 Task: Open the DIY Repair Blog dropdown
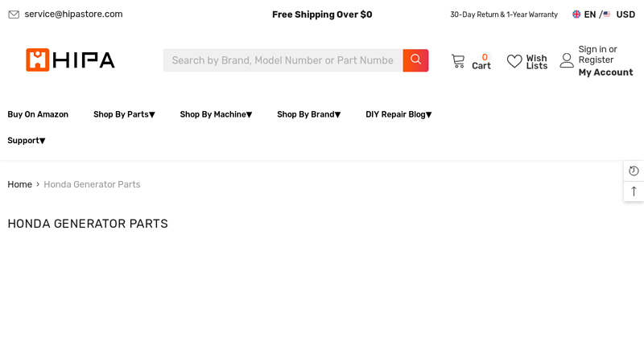pyautogui.click(x=398, y=114)
